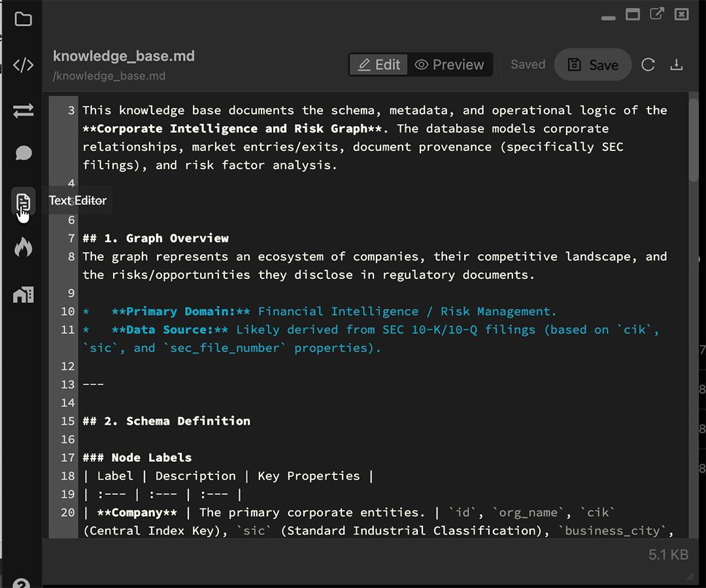Open the chat bubble sidebar icon
This screenshot has height=588, width=706.
23,153
